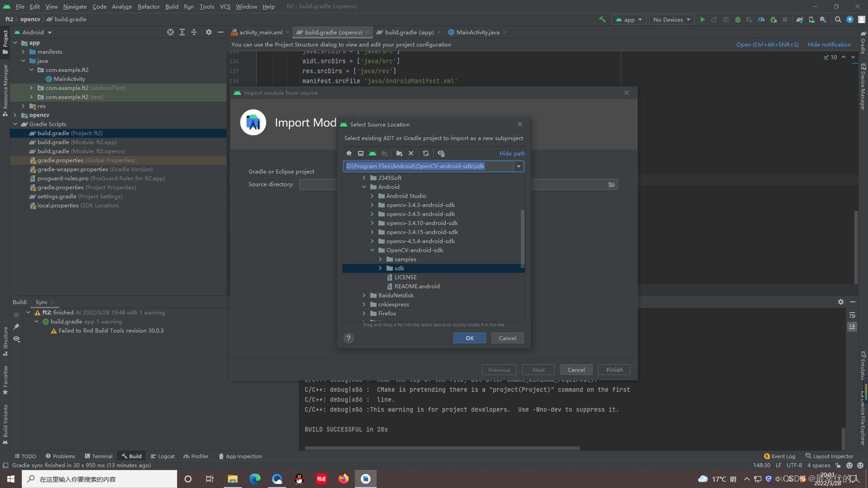
Task: Click the New Folder icon in file chooser
Action: (399, 154)
